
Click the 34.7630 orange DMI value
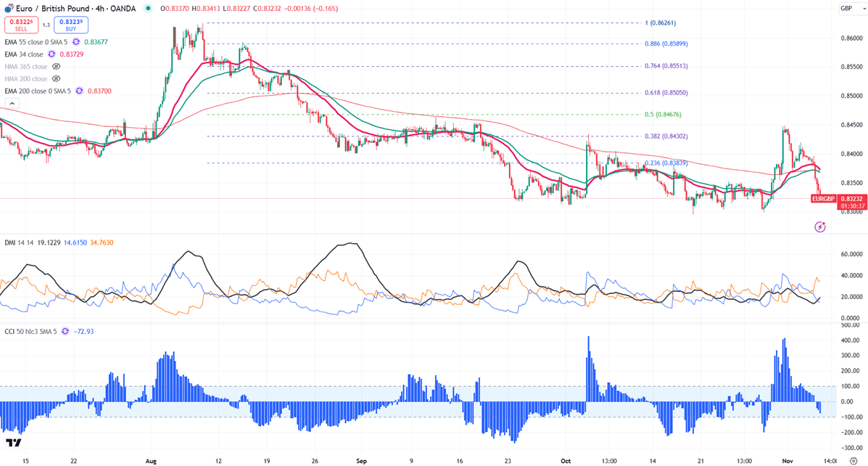coord(102,242)
